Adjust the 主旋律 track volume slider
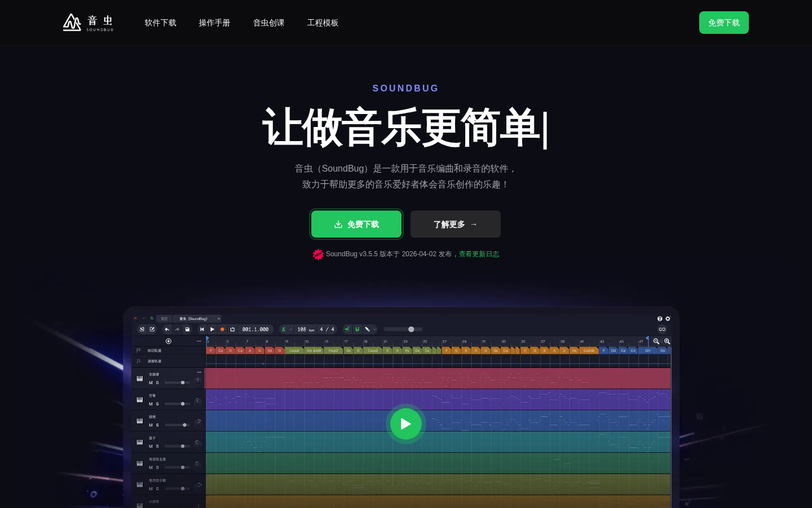The height and width of the screenshot is (508, 812). coord(176,383)
